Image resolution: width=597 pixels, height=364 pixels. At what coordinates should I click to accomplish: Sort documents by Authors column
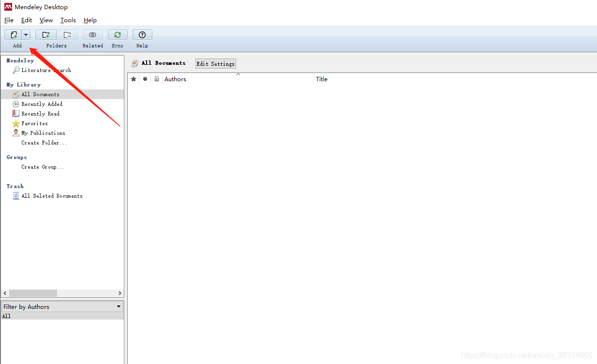tap(238, 79)
